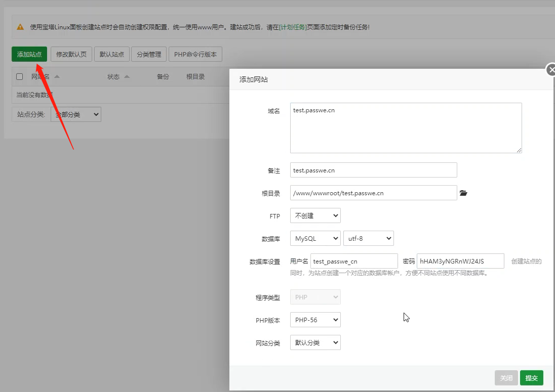Click the 站点分类 label

coord(31,114)
